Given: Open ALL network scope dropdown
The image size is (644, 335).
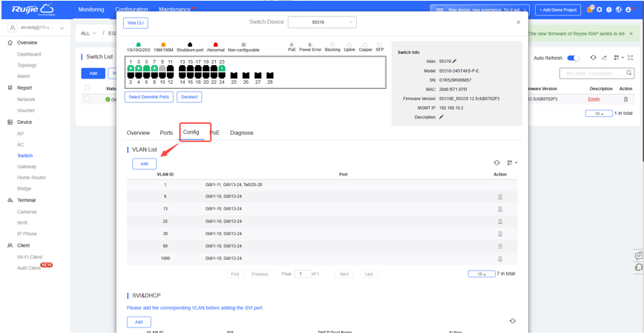Looking at the screenshot, I should click(x=88, y=33).
